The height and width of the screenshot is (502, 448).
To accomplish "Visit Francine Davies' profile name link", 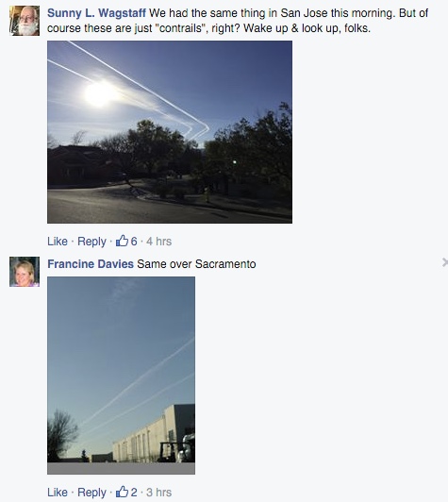I will pyautogui.click(x=91, y=264).
